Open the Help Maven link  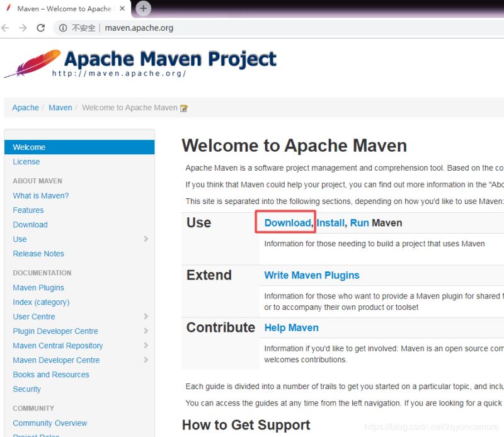(292, 327)
